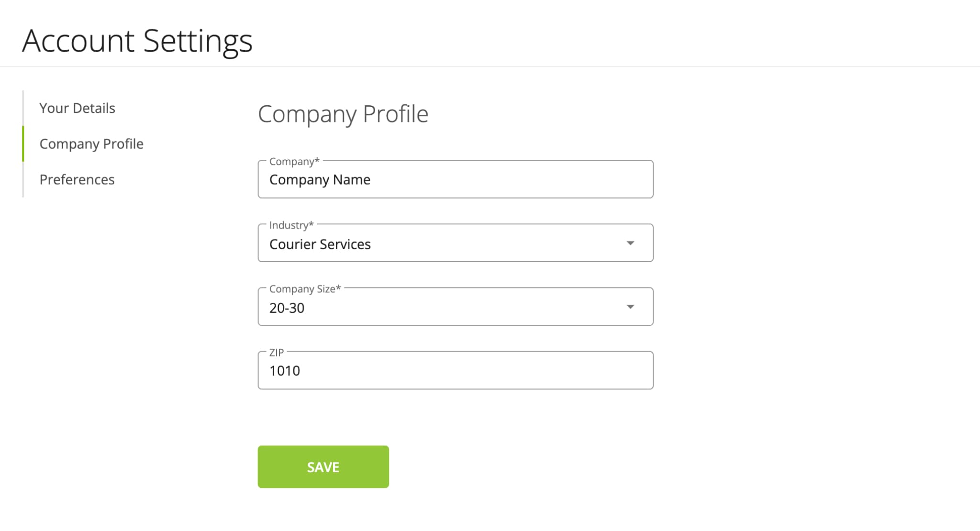The height and width of the screenshot is (531, 980).
Task: Open the Preferences section
Action: click(x=76, y=178)
